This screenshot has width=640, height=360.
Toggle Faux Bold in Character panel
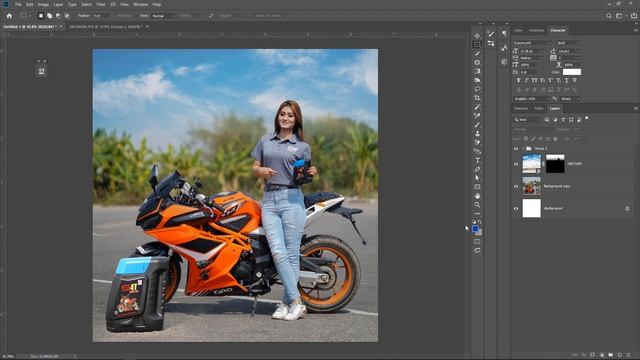(518, 80)
